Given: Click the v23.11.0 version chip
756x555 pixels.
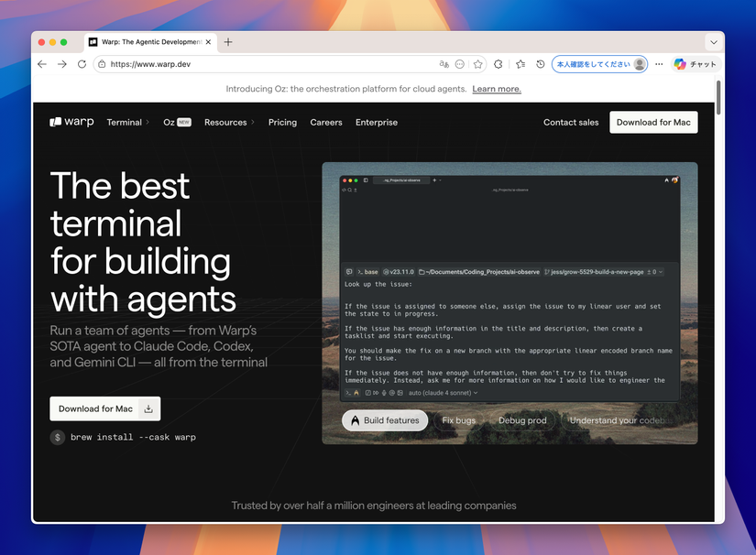Looking at the screenshot, I should tap(399, 272).
